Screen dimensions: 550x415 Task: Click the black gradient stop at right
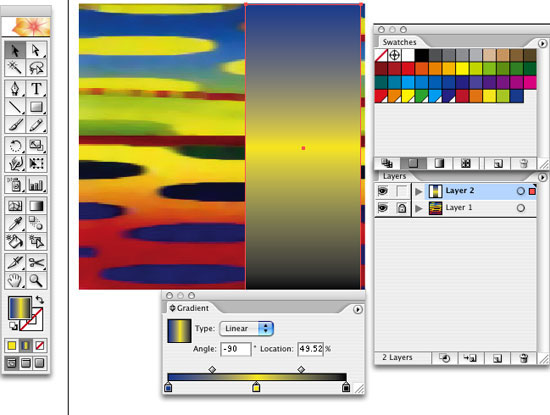346,387
